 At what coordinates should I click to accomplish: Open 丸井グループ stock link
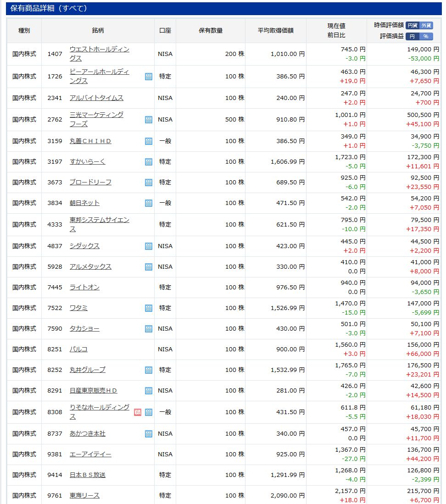point(88,370)
